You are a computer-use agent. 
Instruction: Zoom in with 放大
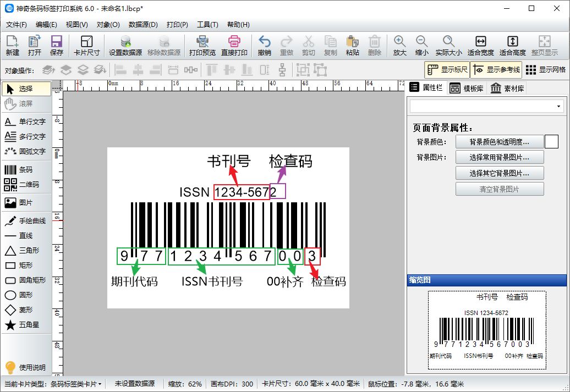[x=399, y=46]
